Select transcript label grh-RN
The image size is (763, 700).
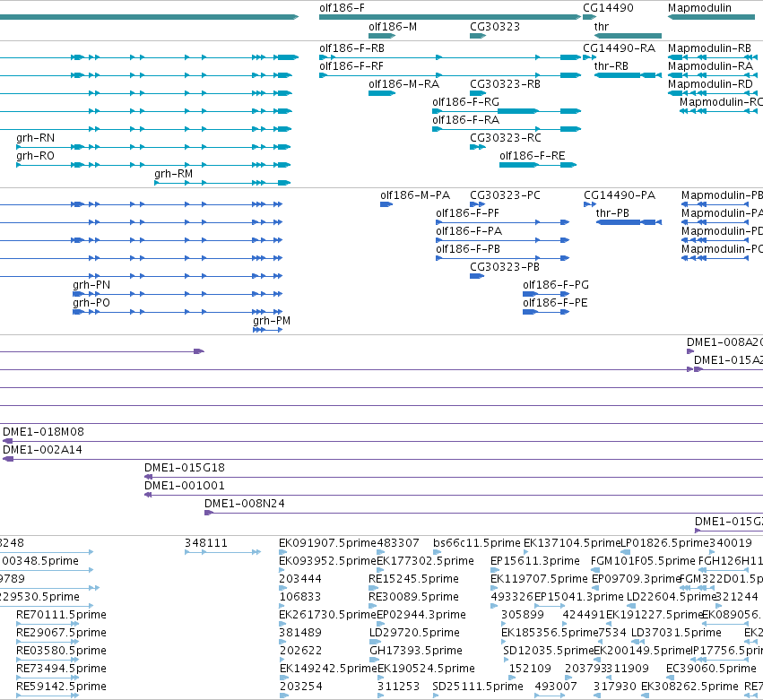tap(35, 138)
